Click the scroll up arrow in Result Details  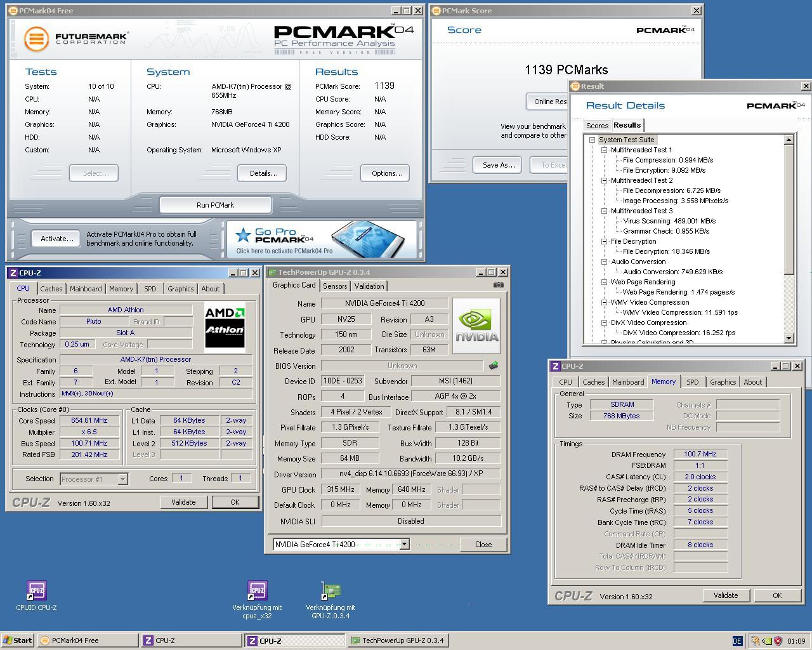pos(789,140)
